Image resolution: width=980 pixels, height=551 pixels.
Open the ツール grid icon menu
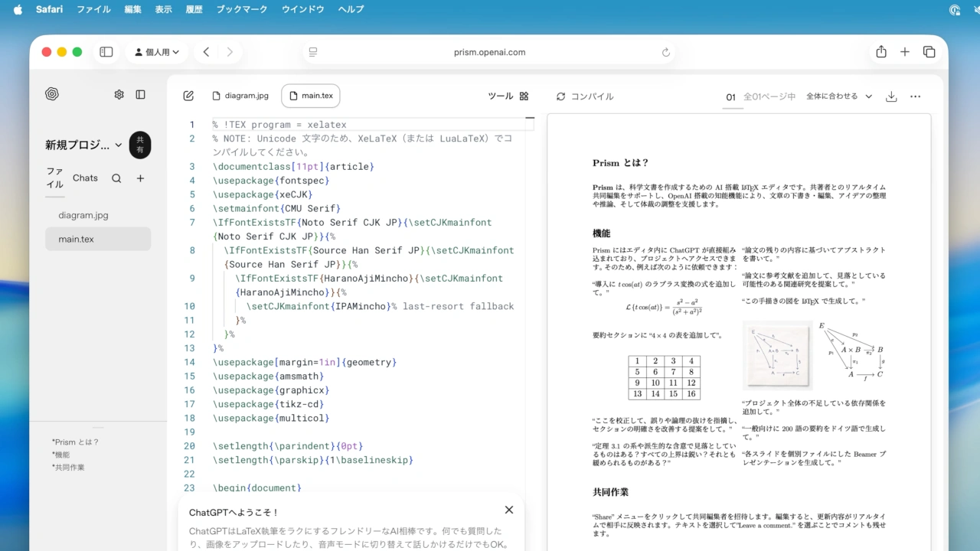tap(524, 96)
